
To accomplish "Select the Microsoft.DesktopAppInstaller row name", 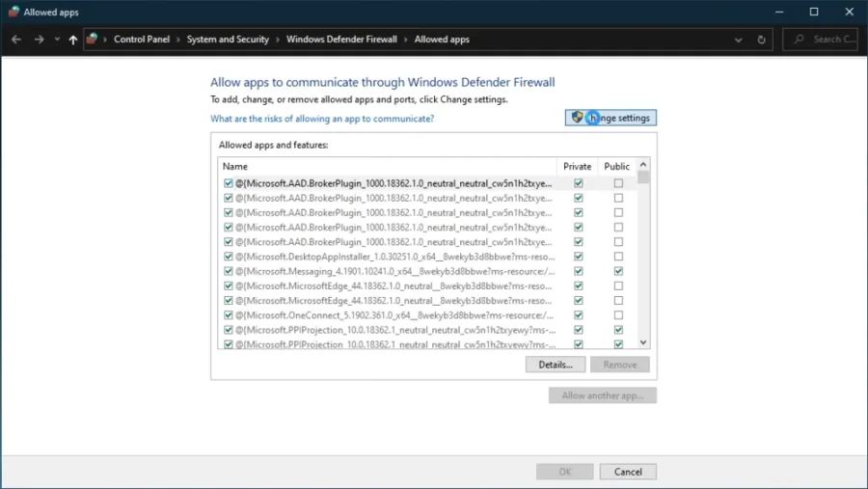I will click(x=395, y=257).
